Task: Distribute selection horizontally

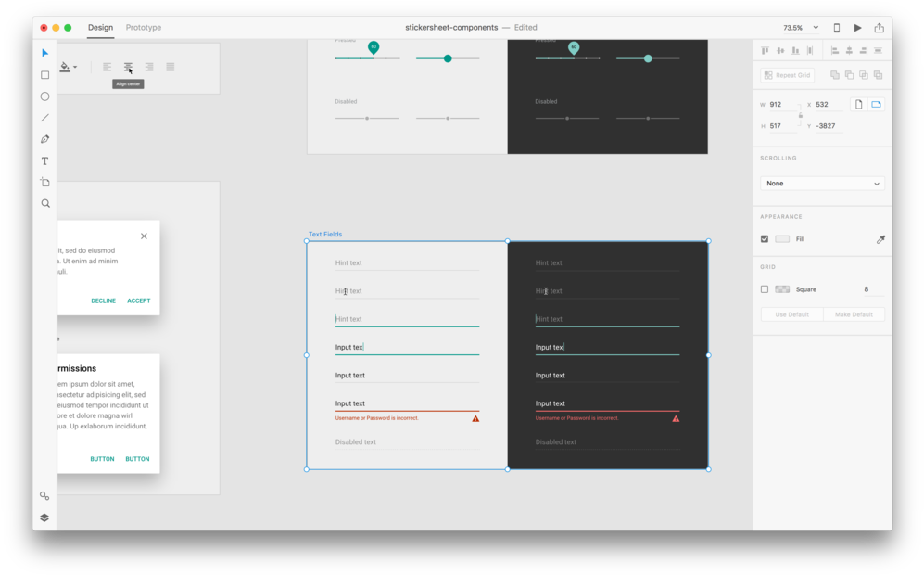Action: [810, 51]
